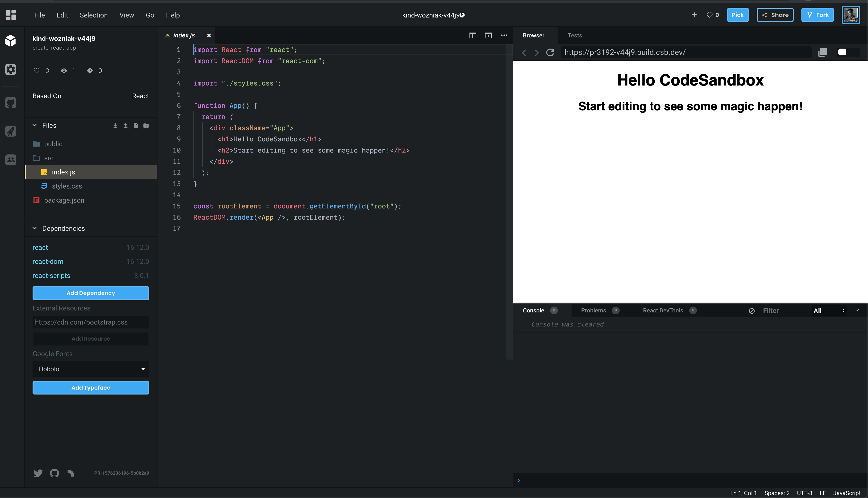Open Configuration Files gear panel

[x=11, y=69]
